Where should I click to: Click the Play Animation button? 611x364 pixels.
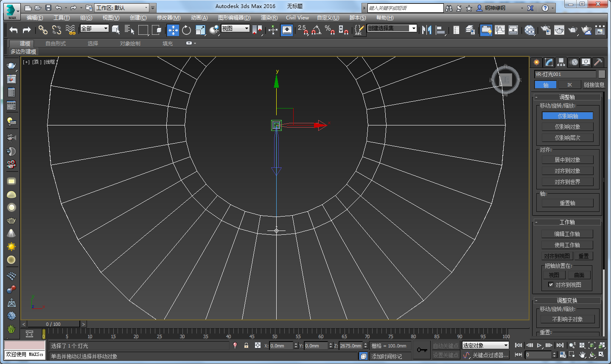(x=539, y=345)
